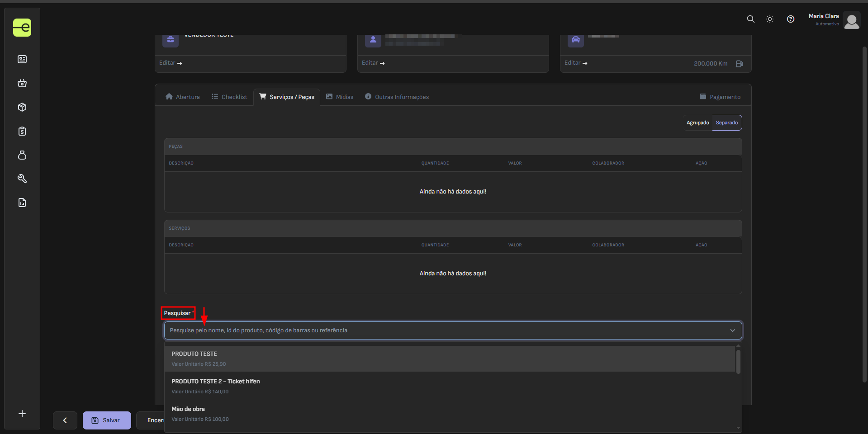868x434 pixels.
Task: Click the e-logo home icon
Action: tap(22, 28)
